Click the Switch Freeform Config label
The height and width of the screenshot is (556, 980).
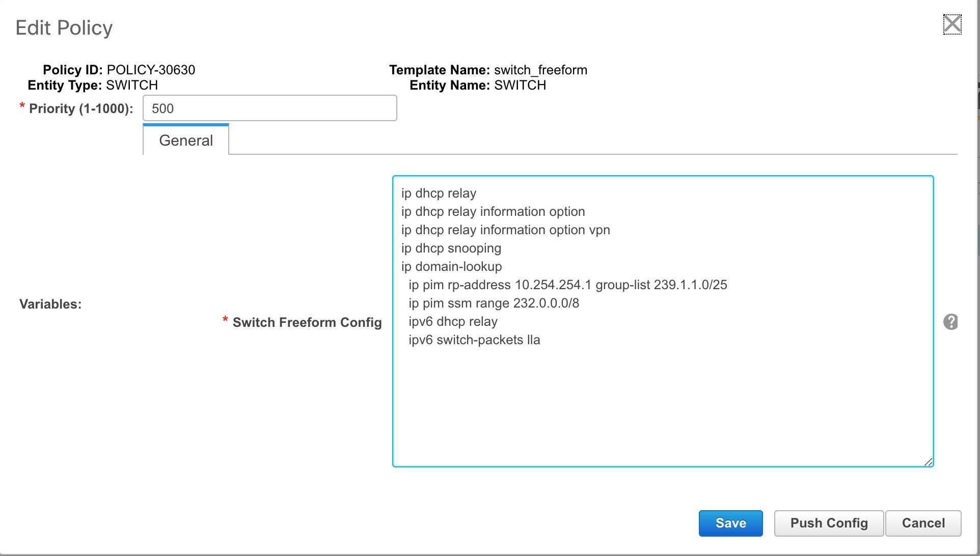307,322
